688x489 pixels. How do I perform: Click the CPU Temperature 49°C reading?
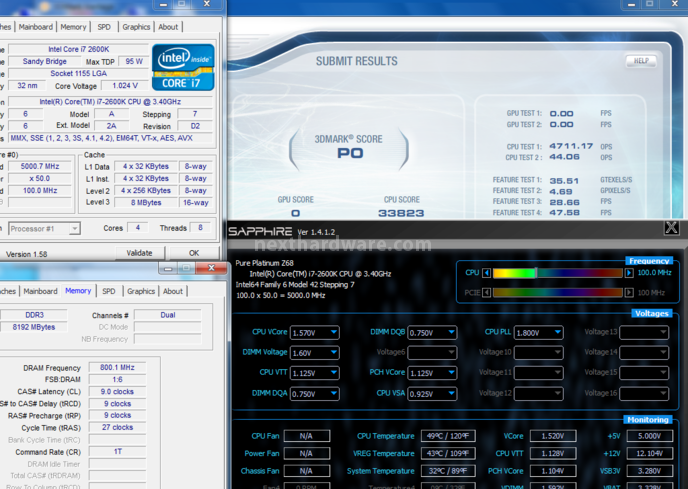click(448, 436)
